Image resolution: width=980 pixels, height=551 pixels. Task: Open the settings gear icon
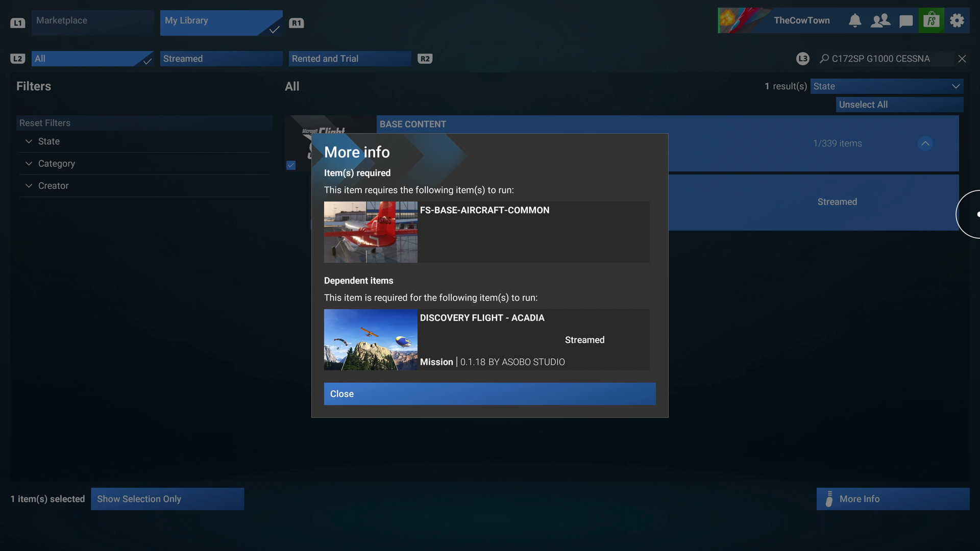pos(957,20)
